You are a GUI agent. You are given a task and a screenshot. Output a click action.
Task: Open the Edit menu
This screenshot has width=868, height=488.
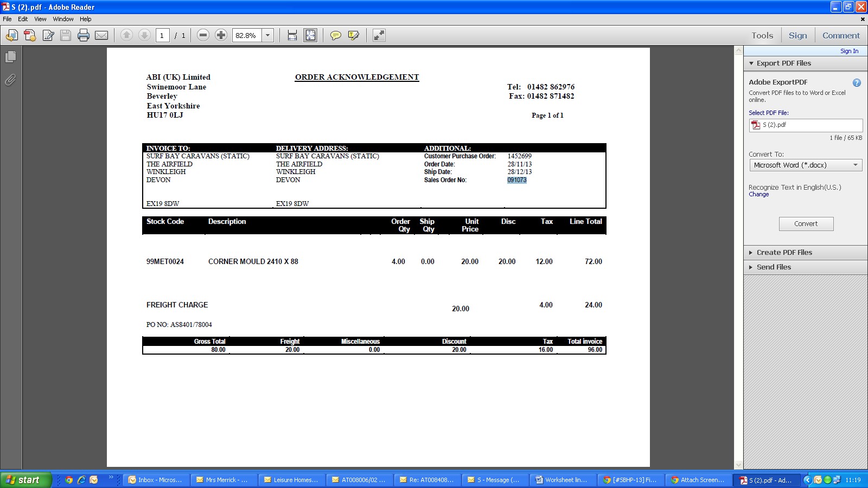click(23, 19)
